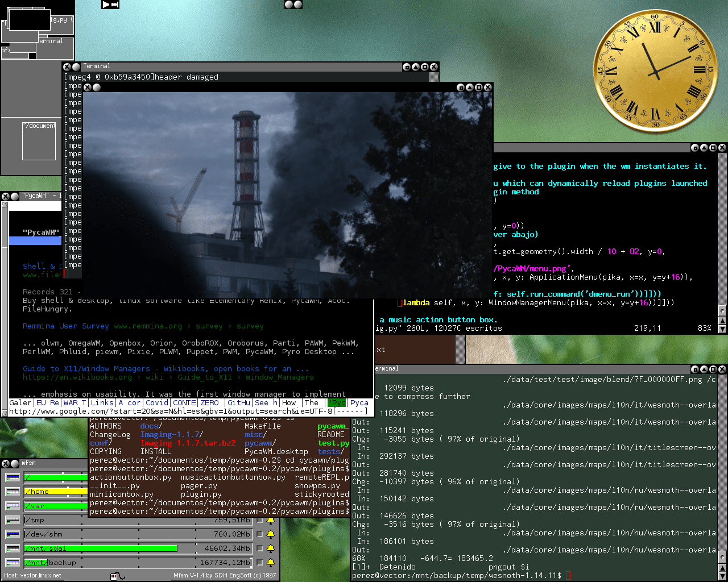This screenshot has width=728, height=582.
Task: Click the details icon for the /home row
Action: point(13,492)
